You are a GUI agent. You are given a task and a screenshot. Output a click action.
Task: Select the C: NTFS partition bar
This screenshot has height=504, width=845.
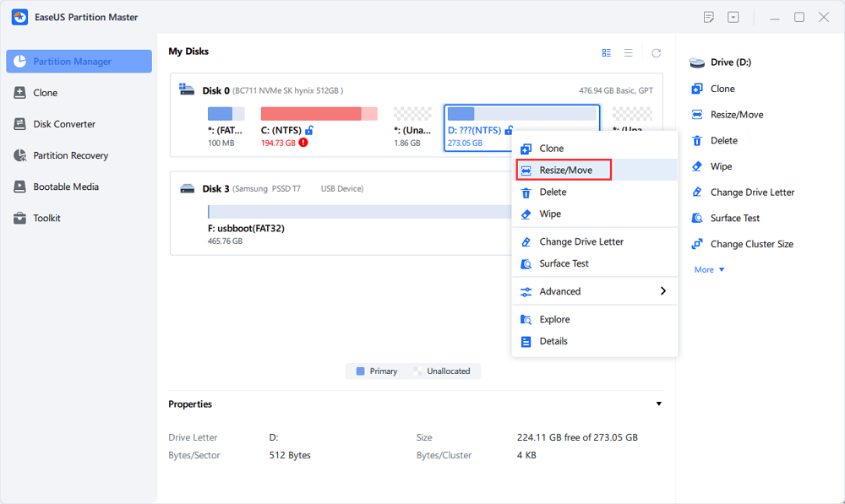tap(318, 114)
